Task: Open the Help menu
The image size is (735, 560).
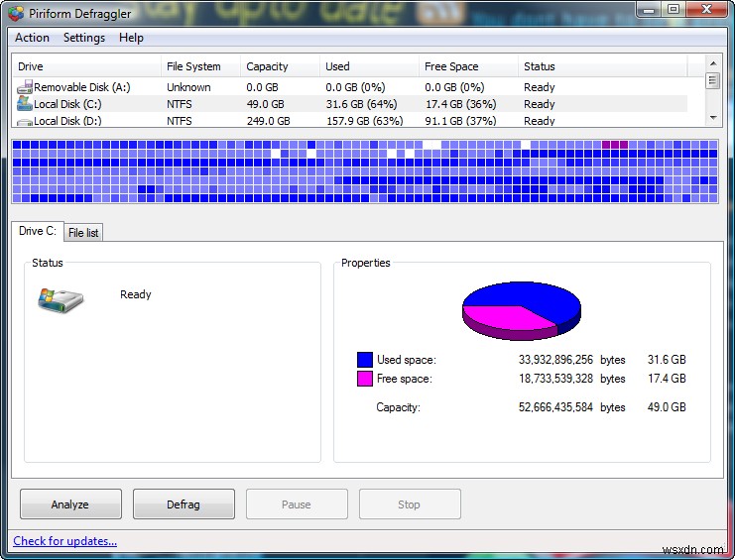Action: tap(131, 38)
